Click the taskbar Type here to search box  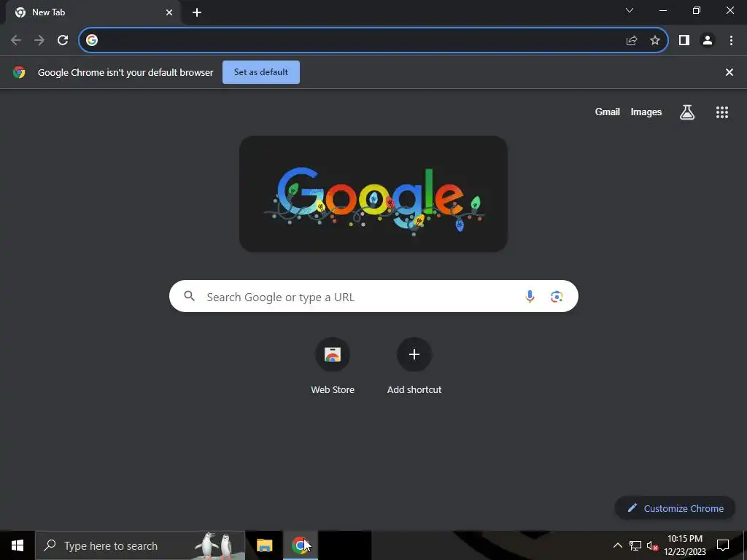tap(140, 545)
